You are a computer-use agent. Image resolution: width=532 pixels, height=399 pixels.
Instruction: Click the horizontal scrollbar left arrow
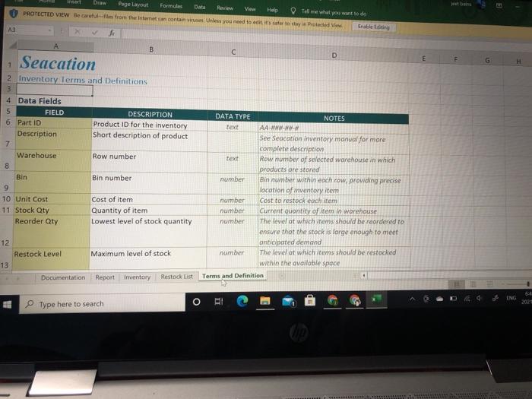pos(364,275)
